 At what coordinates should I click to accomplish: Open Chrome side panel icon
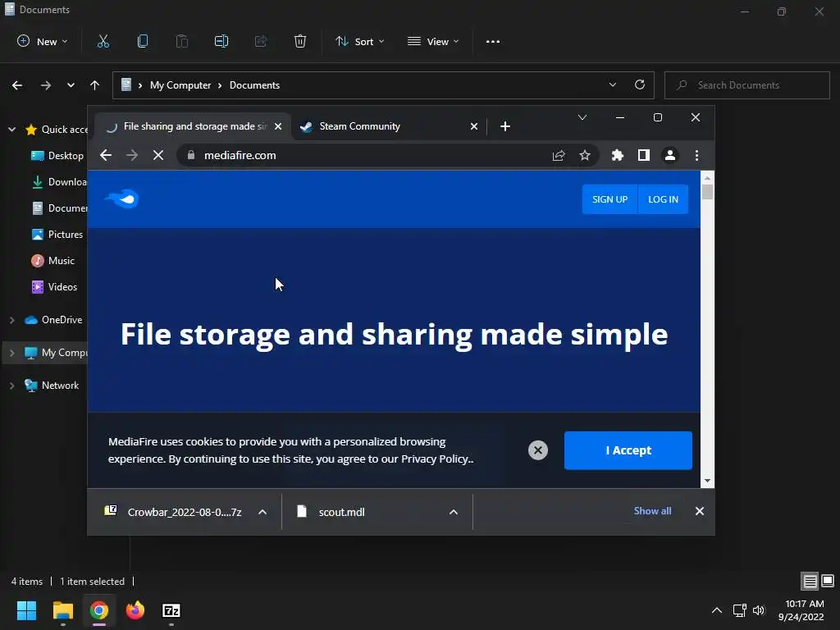pyautogui.click(x=644, y=155)
